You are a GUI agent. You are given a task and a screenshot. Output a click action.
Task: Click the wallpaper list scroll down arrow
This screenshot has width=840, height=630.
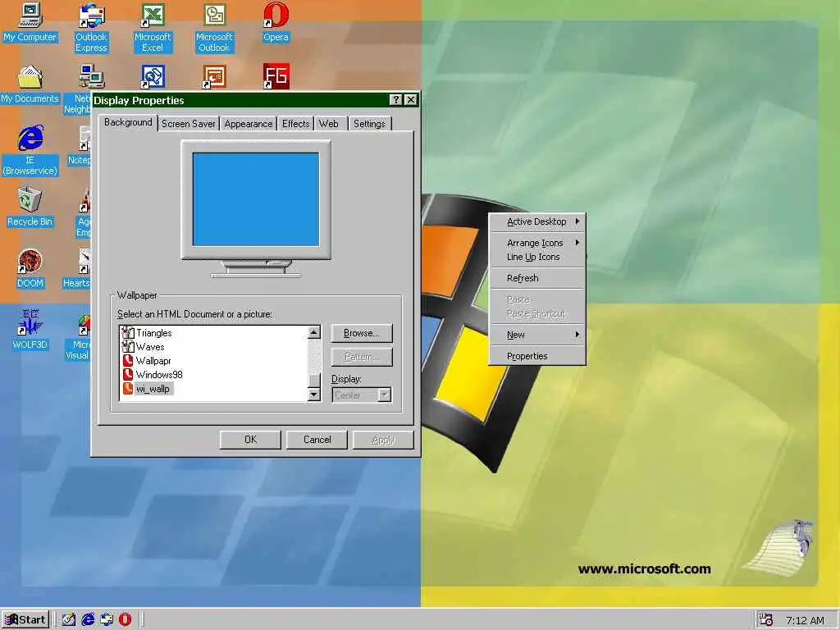click(x=314, y=395)
